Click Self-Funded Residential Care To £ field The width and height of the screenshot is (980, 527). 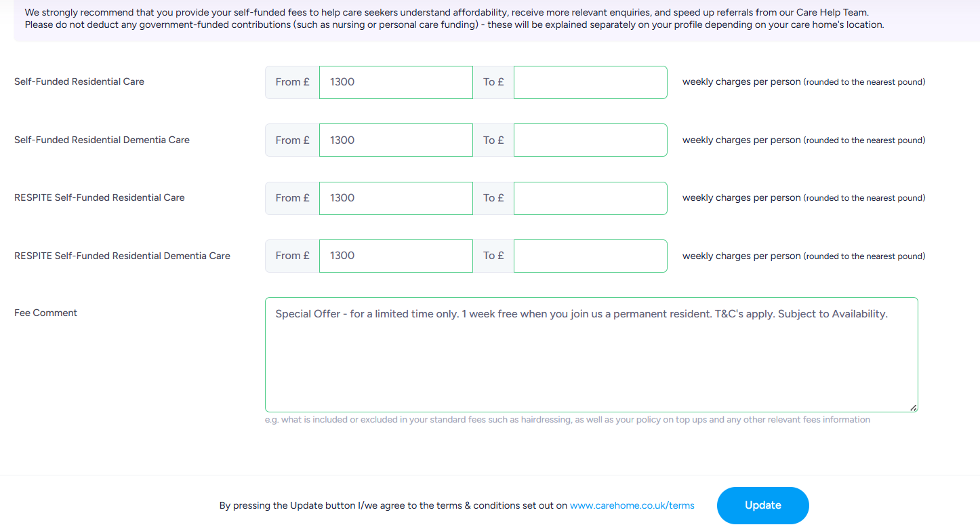(590, 82)
